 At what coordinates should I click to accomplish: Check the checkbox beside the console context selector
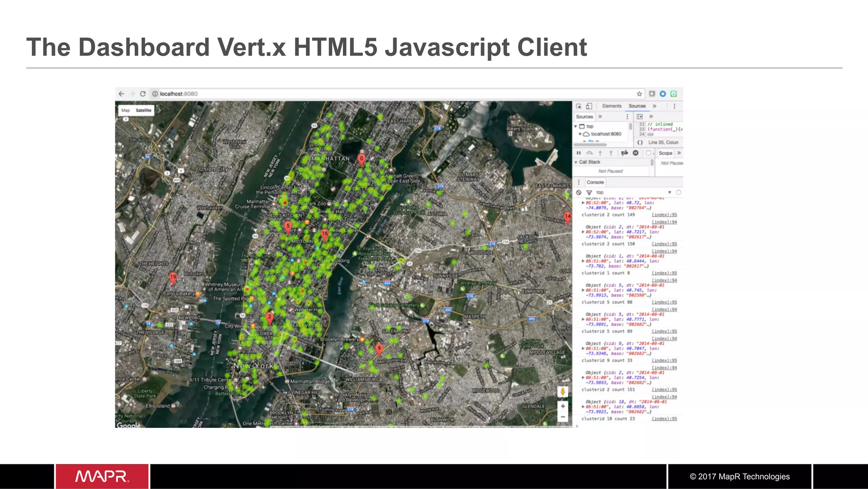(679, 193)
